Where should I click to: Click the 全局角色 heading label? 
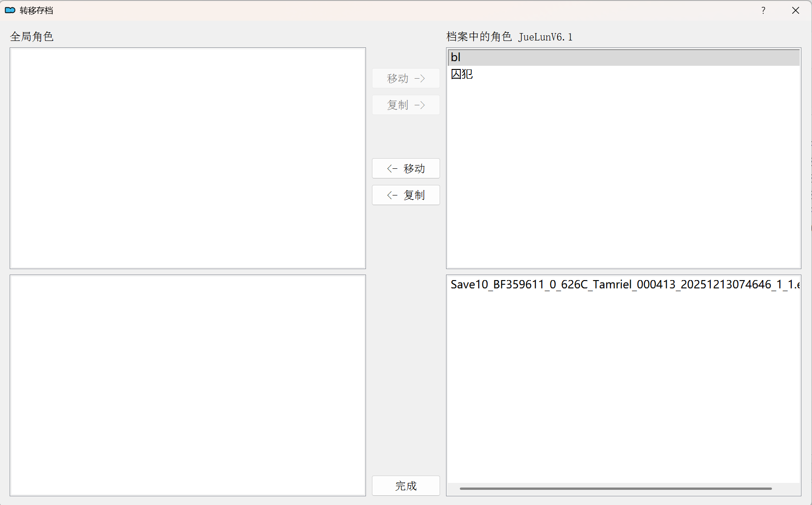(x=32, y=37)
